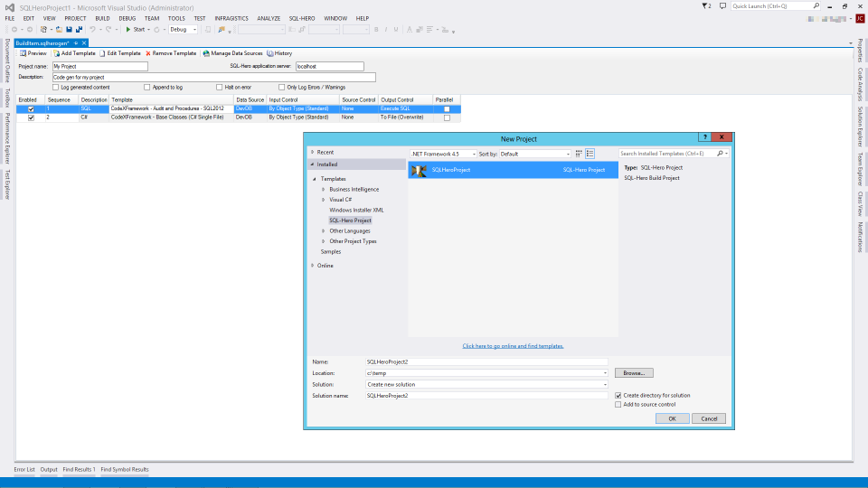Switch to medium icons view in dialog
Screen dimensions: 868x488
[x=579, y=154]
